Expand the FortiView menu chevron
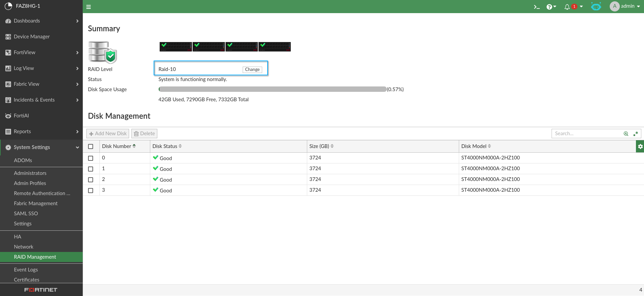 coord(77,52)
